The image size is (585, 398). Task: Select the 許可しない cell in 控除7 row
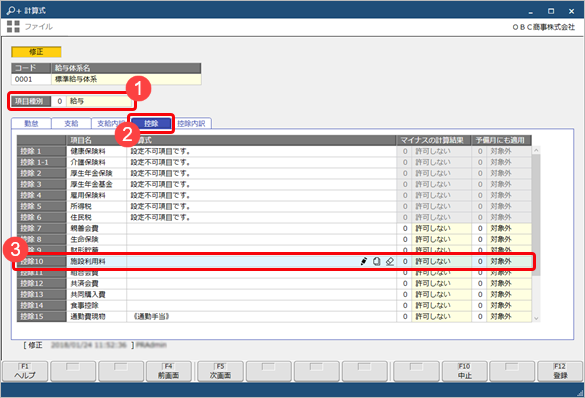[441, 228]
